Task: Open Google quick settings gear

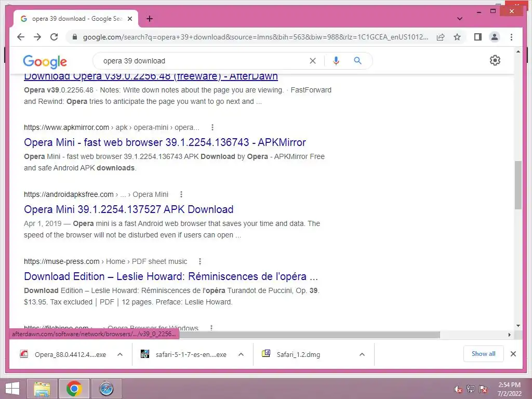Action: point(495,60)
